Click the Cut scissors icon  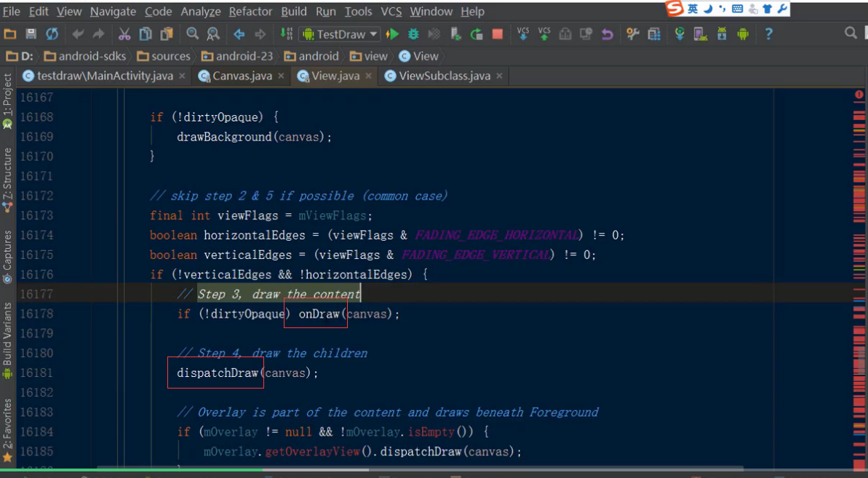point(124,34)
